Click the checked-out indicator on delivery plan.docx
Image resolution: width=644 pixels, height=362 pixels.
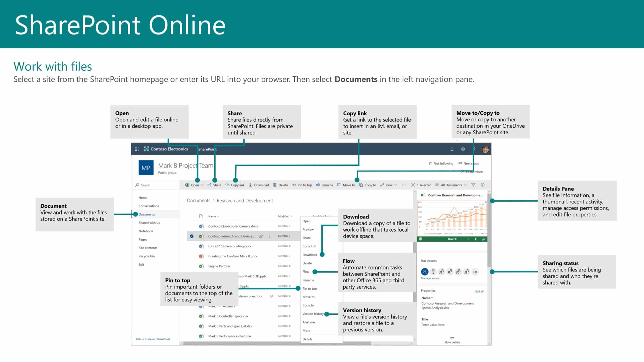[x=271, y=296]
